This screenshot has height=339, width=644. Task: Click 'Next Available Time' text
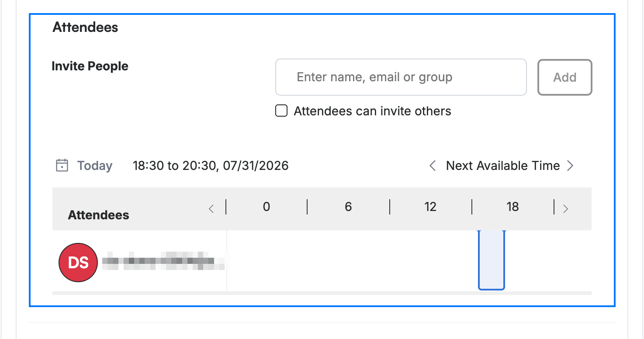pos(503,166)
